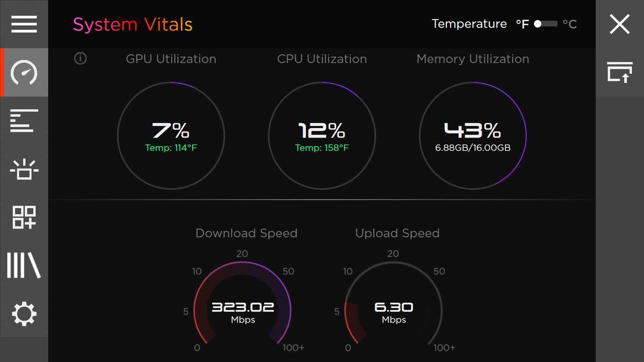Click the pop-out window icon
Image resolution: width=644 pixels, height=362 pixels.
click(x=620, y=72)
